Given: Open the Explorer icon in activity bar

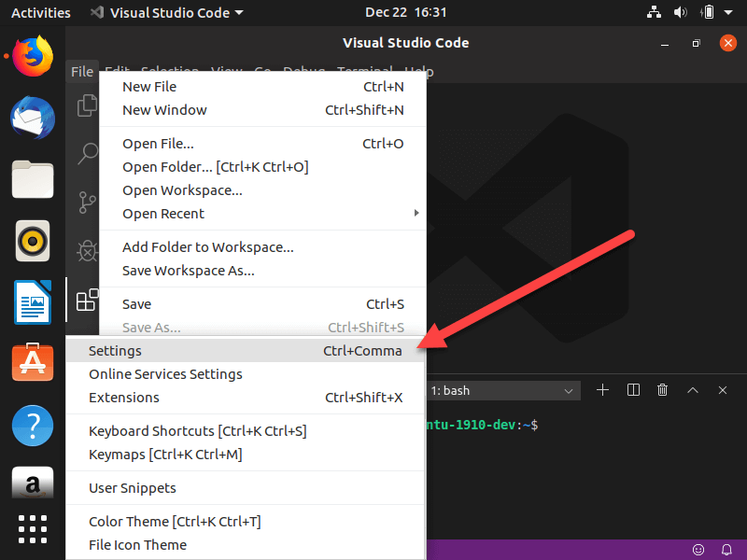Looking at the screenshot, I should (x=87, y=105).
